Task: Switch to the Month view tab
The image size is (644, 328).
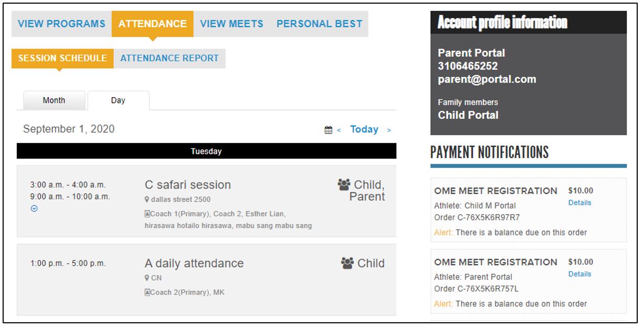Action: (54, 100)
